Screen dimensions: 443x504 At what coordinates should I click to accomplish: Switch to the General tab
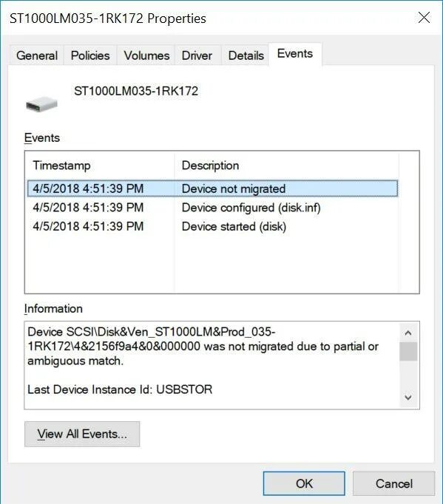pyautogui.click(x=36, y=55)
